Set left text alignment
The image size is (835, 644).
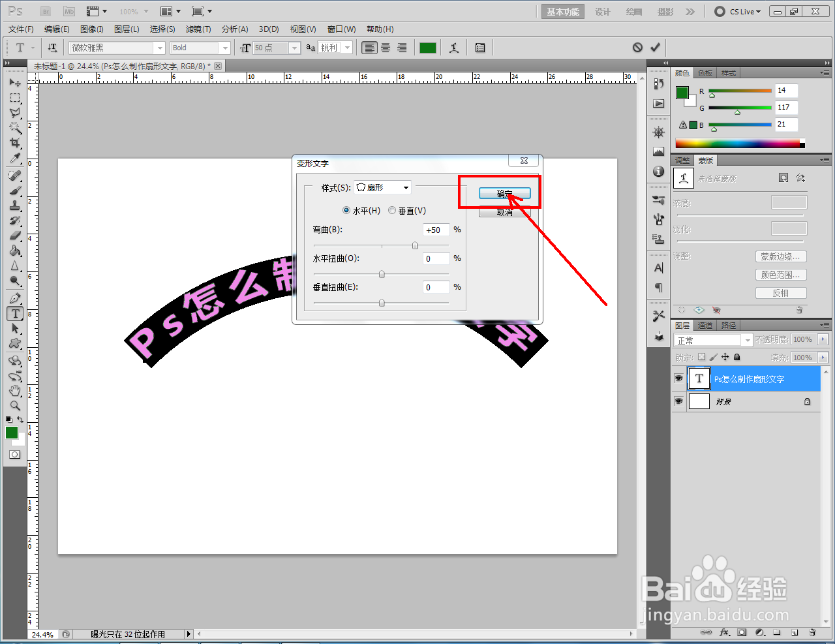[369, 48]
